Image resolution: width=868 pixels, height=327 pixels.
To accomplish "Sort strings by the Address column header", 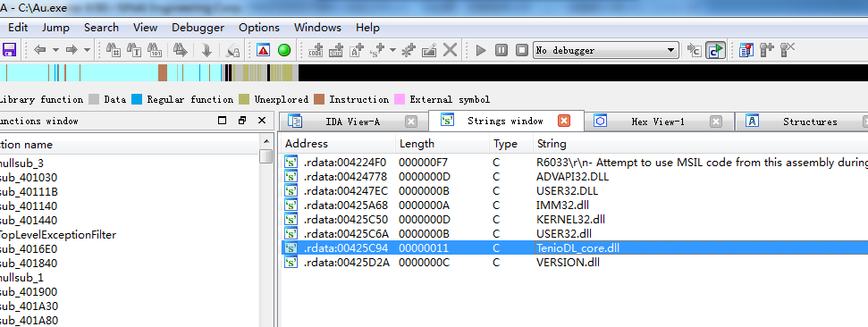I will pos(338,144).
